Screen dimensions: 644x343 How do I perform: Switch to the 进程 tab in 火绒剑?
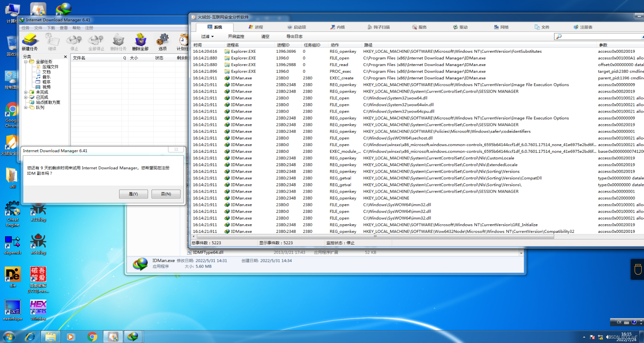256,27
